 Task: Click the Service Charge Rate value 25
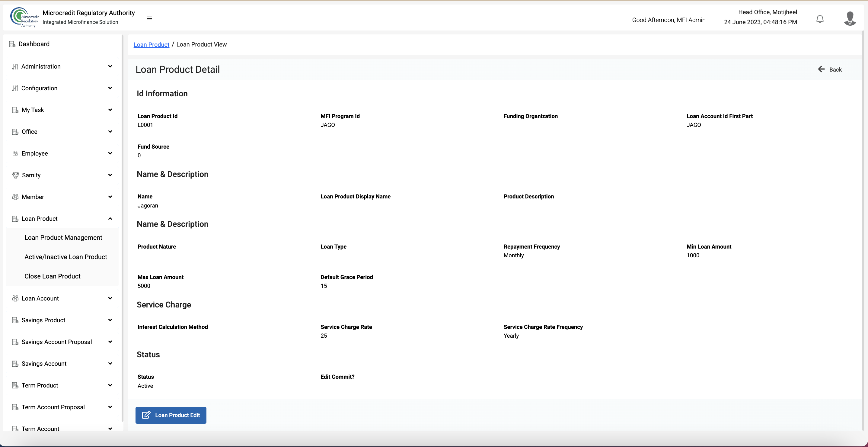point(324,336)
